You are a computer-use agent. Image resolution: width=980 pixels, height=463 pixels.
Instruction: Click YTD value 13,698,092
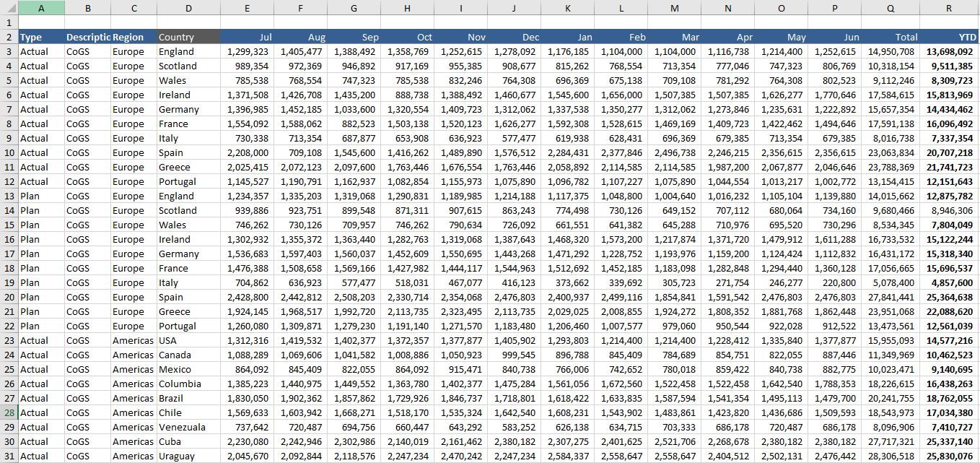pyautogui.click(x=949, y=51)
